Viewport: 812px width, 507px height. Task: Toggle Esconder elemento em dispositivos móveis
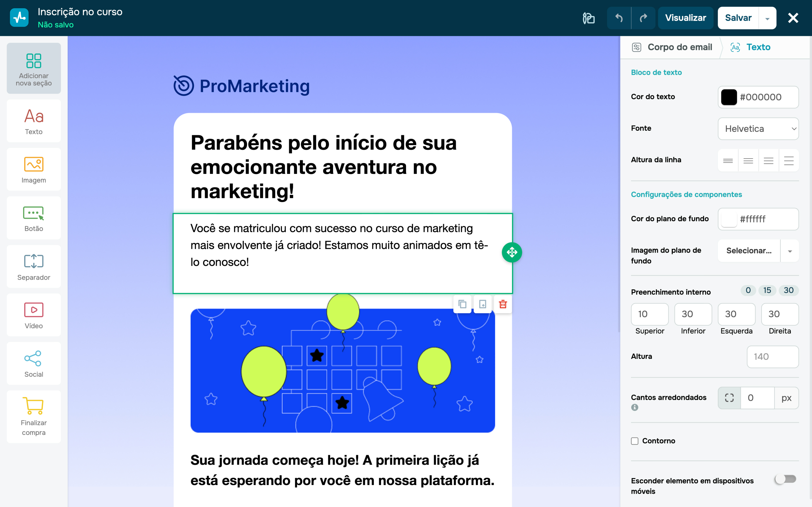click(x=785, y=479)
